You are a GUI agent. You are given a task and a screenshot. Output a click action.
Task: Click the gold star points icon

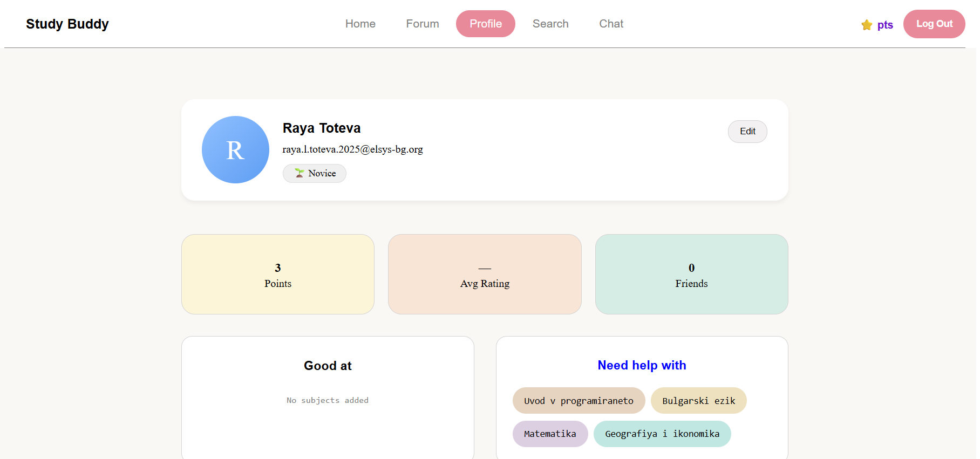point(867,25)
